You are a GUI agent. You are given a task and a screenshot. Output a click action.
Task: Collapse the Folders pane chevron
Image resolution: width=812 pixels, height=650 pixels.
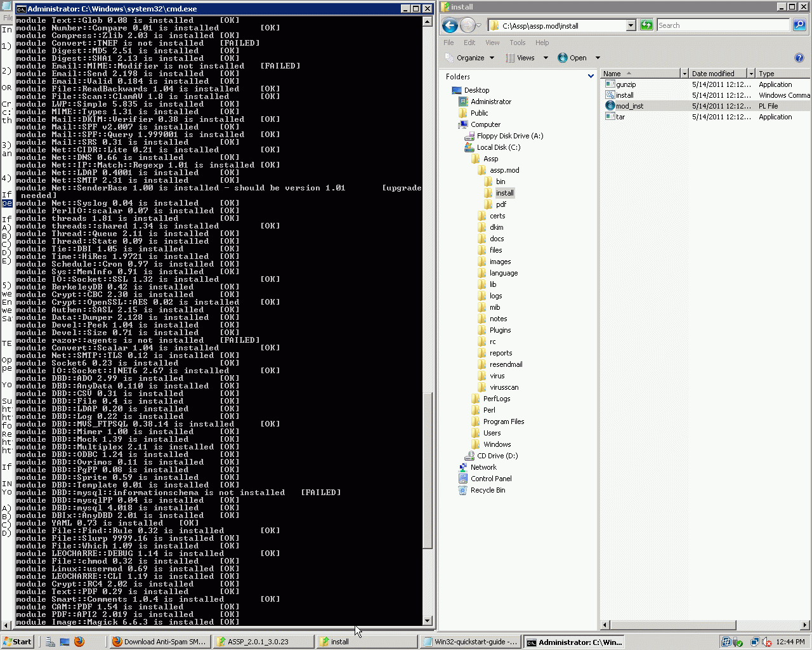pyautogui.click(x=591, y=76)
